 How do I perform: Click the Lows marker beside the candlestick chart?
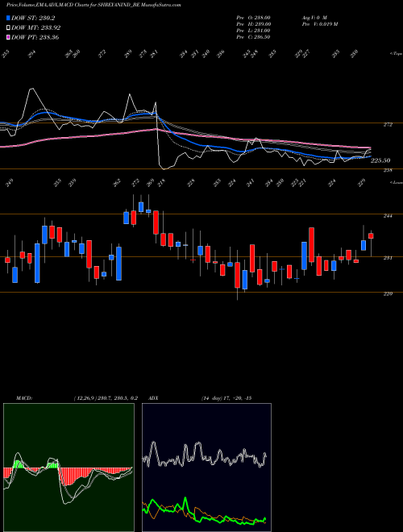396,182
